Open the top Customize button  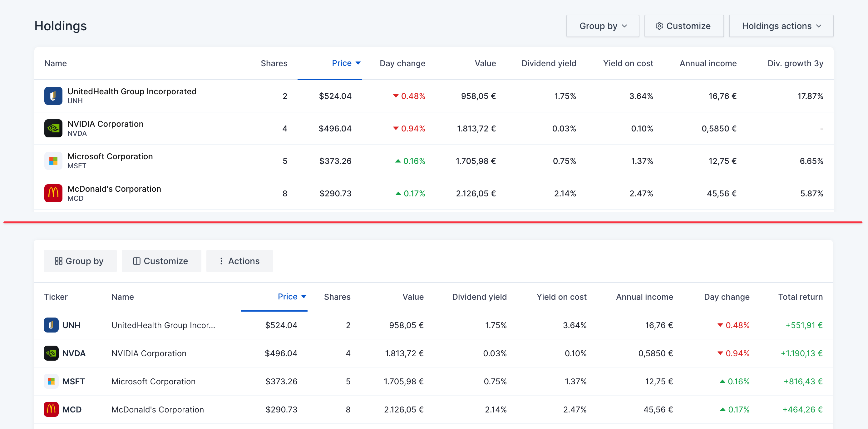(x=684, y=26)
